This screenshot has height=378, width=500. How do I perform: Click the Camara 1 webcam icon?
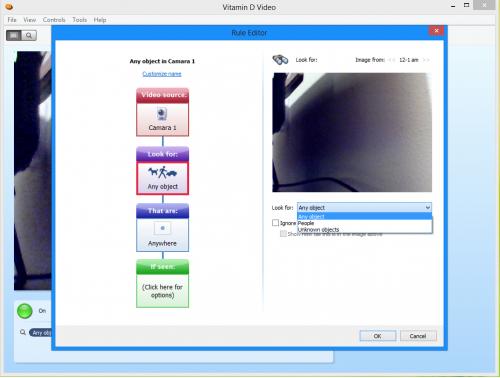click(162, 114)
